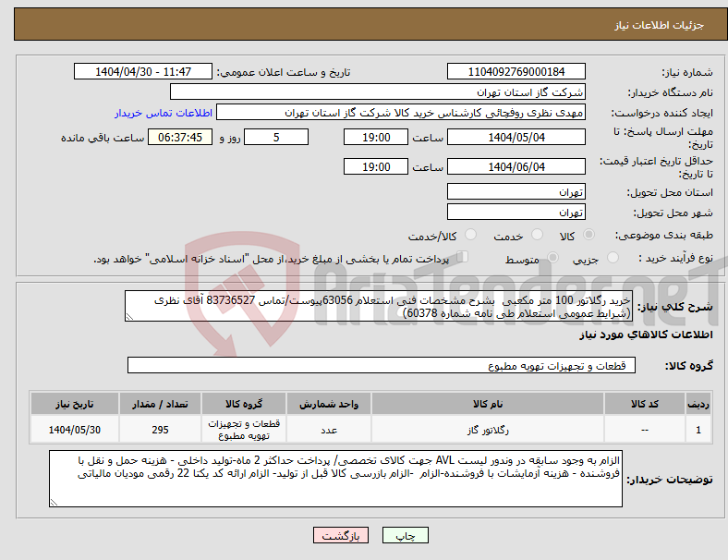Viewport: 728px width, 560px height.
Task: Click the delivery city field تهران
Action: click(516, 212)
